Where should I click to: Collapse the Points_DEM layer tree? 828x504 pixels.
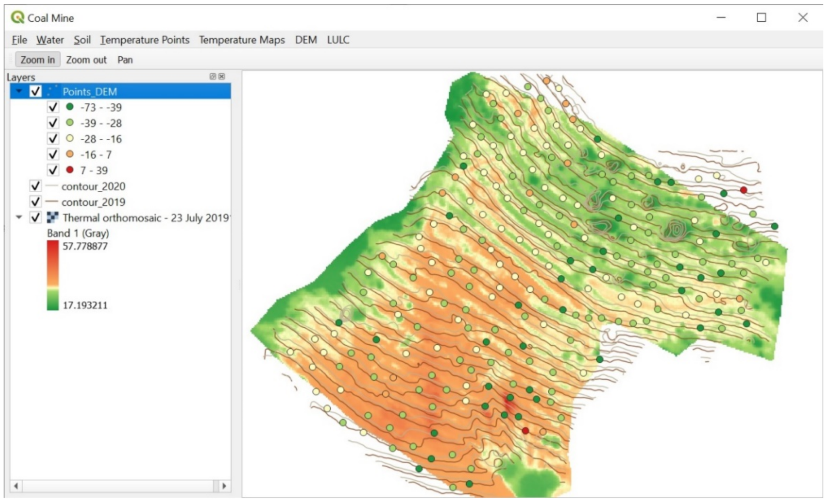(19, 92)
